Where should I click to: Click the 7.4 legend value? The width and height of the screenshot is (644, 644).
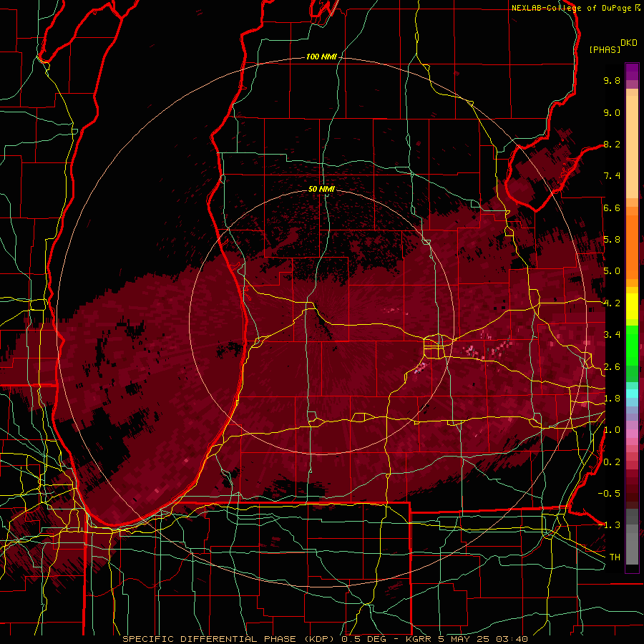(612, 176)
